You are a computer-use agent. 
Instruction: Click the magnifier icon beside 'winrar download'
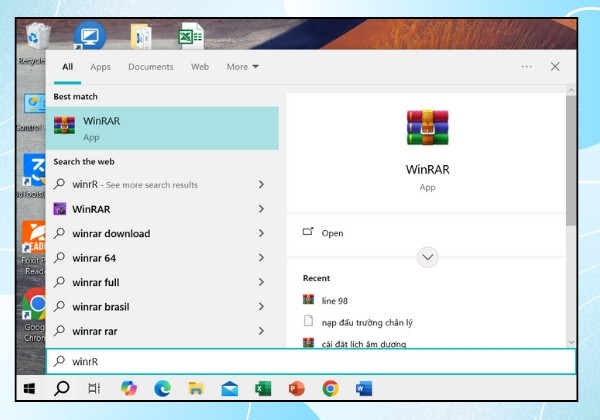click(x=59, y=233)
